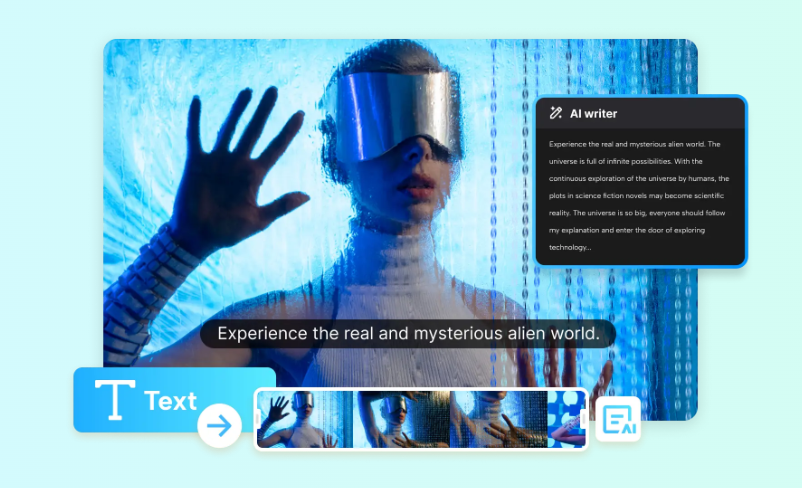The image size is (802, 488).
Task: Click the subtitle 'Experience the real and mysterious alien world.'
Action: tap(408, 334)
